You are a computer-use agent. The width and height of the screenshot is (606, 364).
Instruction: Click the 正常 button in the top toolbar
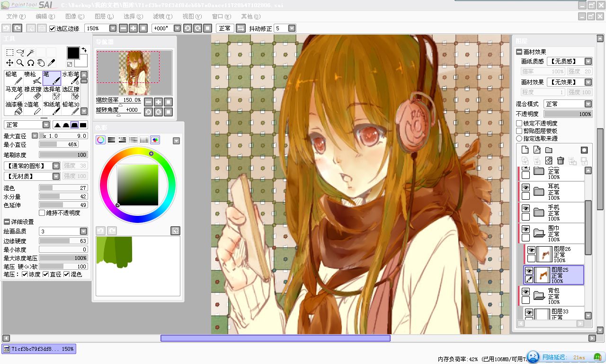click(225, 28)
